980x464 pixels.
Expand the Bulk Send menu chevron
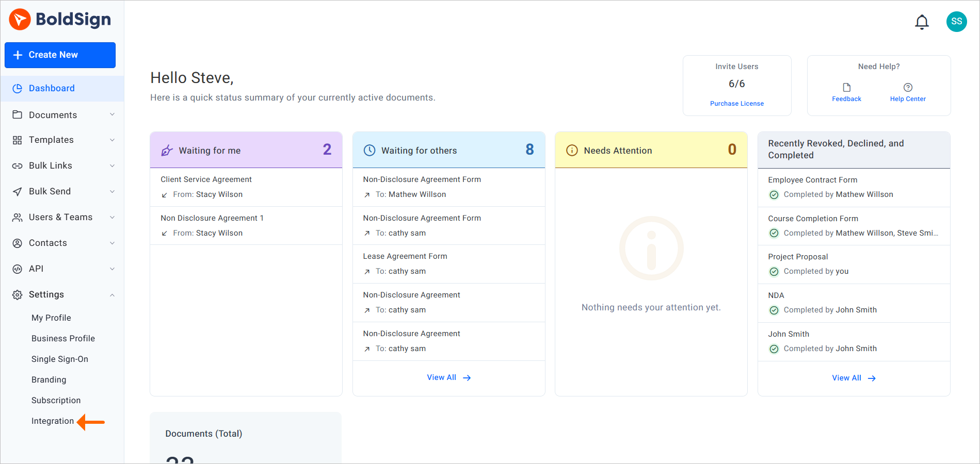[x=112, y=191]
